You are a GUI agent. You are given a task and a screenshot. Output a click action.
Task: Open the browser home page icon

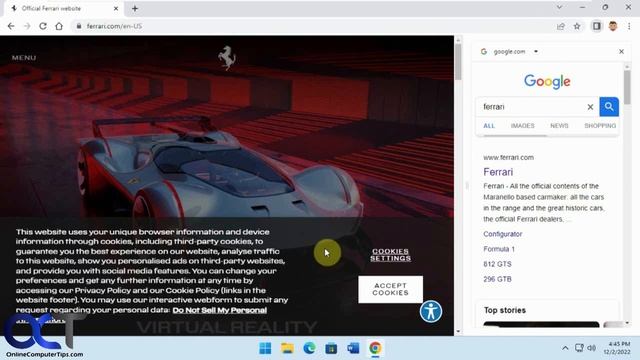coord(59,26)
